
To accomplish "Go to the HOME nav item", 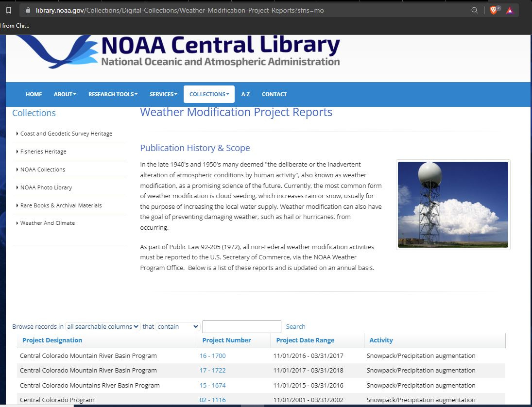I will (x=34, y=94).
